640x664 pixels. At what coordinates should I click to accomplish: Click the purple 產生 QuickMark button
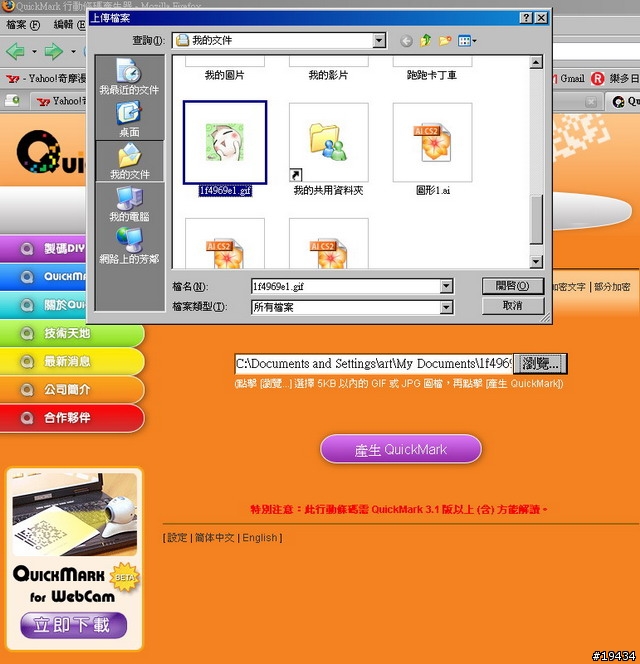(x=401, y=449)
